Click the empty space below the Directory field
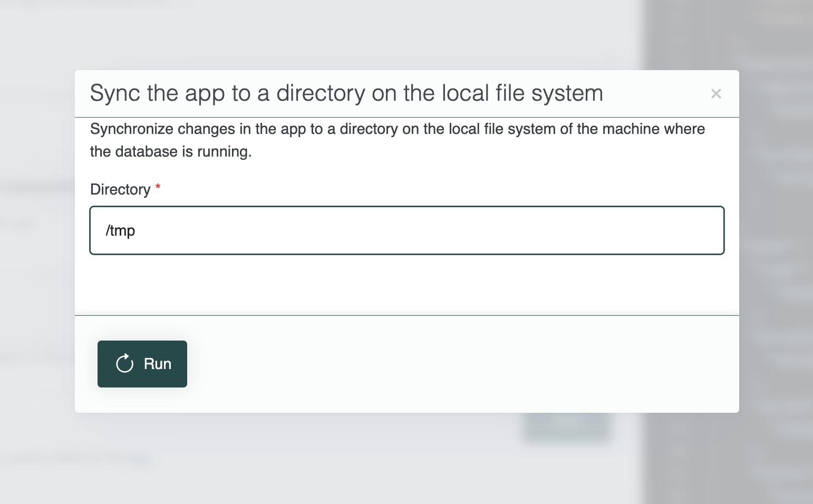813x504 pixels. pos(407,285)
